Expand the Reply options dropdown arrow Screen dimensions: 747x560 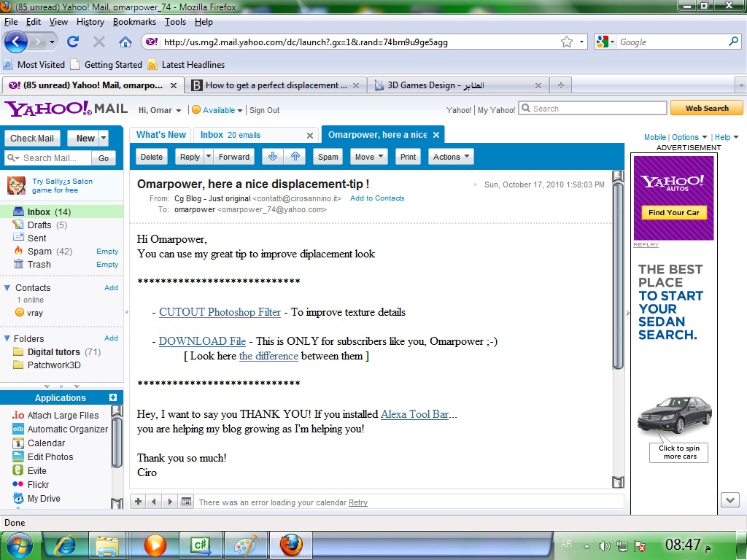click(208, 156)
